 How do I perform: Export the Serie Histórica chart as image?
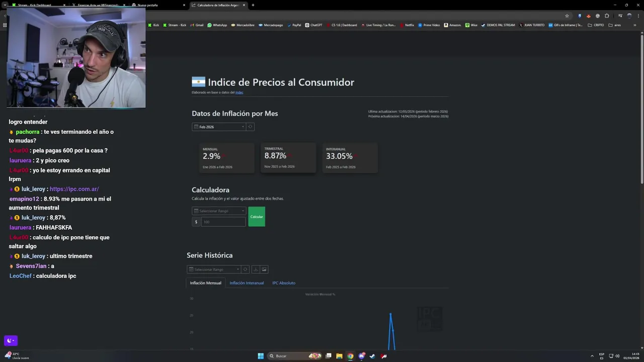tap(264, 269)
